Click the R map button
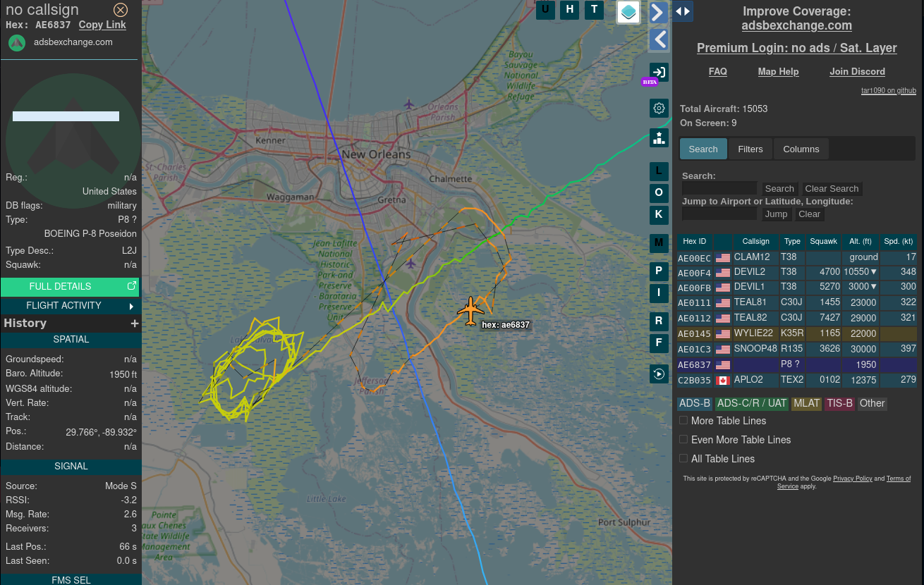924x585 pixels. (659, 321)
